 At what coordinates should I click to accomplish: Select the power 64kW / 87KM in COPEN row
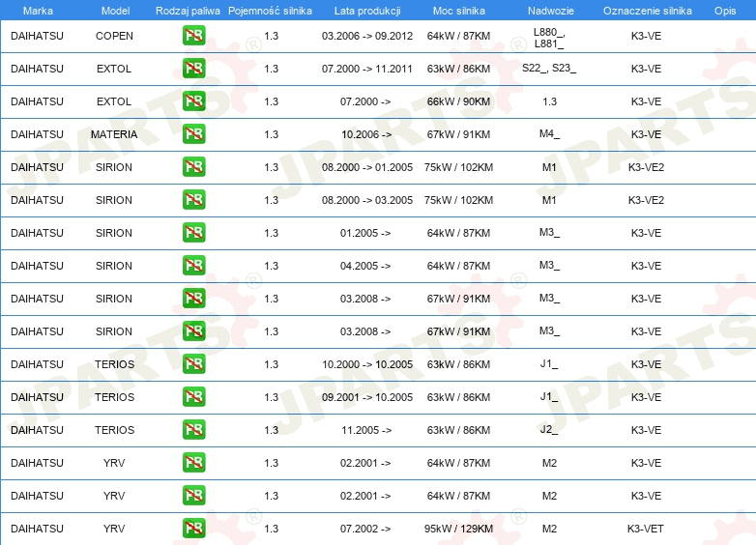(x=458, y=36)
